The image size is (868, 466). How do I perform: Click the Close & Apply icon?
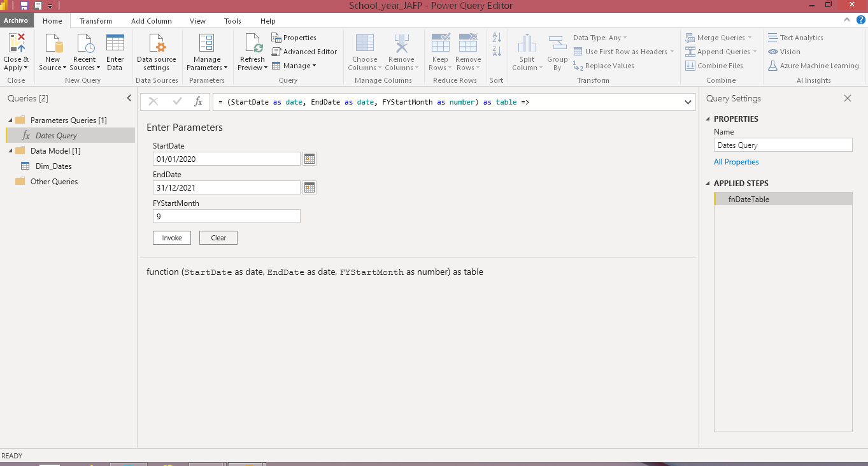click(16, 45)
